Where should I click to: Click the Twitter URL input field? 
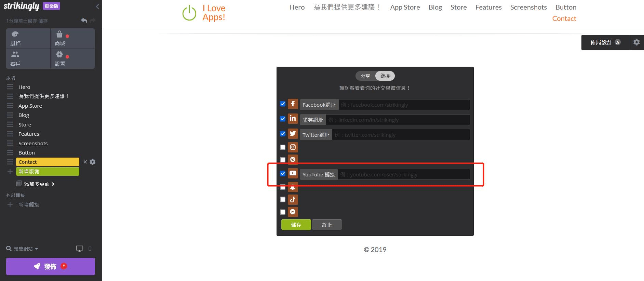pyautogui.click(x=401, y=135)
